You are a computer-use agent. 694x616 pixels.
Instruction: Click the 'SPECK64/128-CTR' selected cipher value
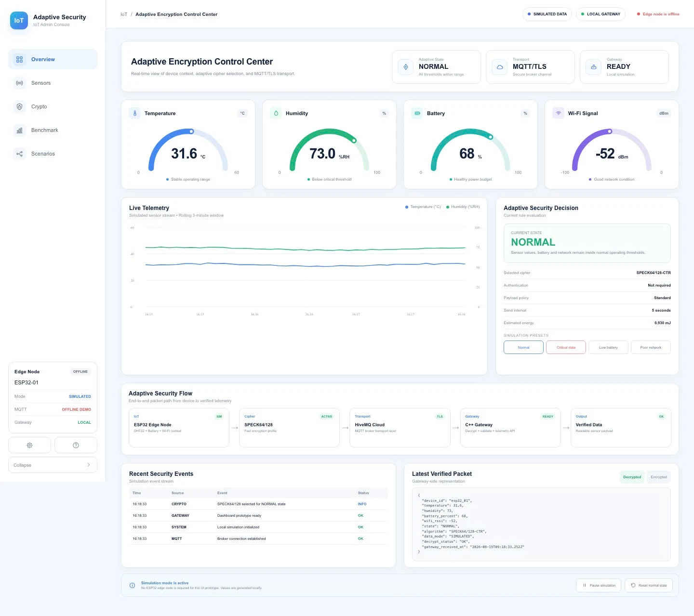point(654,273)
